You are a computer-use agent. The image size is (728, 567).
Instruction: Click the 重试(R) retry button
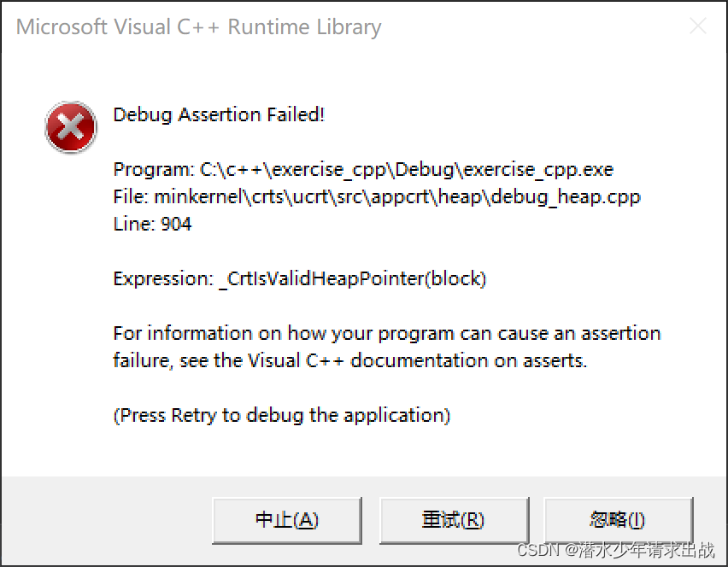coord(453,519)
